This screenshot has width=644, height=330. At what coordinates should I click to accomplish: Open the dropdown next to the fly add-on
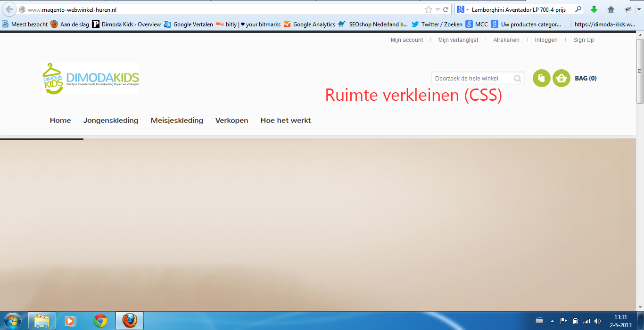[x=640, y=9]
